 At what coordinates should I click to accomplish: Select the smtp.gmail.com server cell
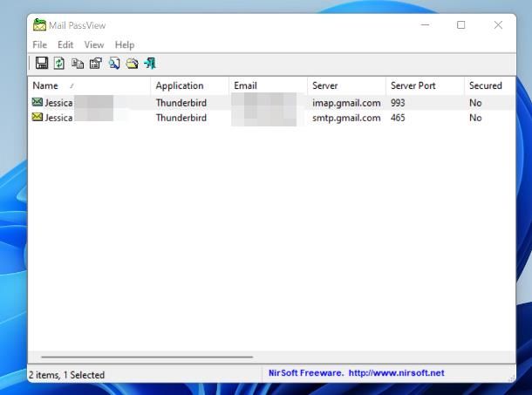pyautogui.click(x=346, y=118)
